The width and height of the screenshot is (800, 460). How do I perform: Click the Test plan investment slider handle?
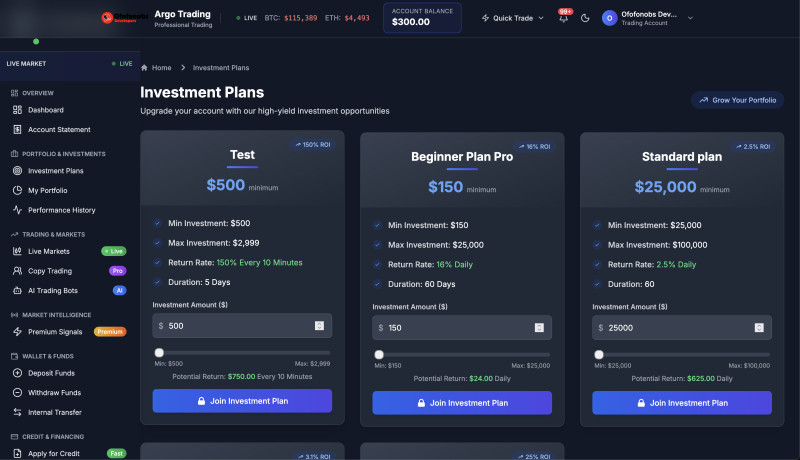click(x=159, y=353)
